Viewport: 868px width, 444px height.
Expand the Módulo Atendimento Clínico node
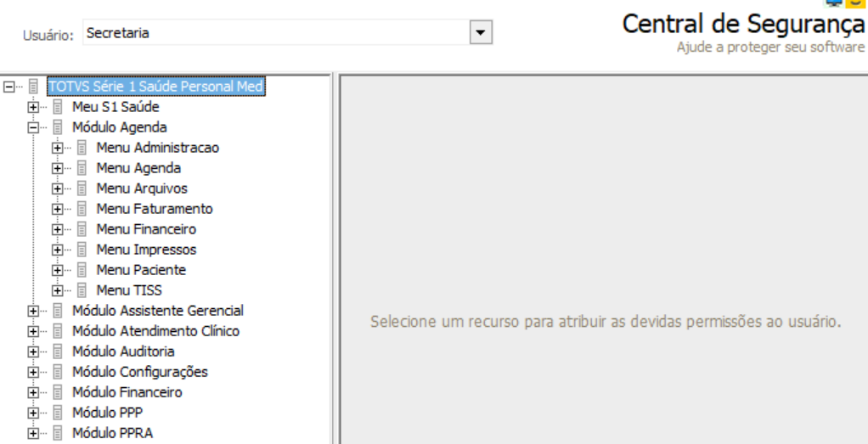click(x=32, y=332)
